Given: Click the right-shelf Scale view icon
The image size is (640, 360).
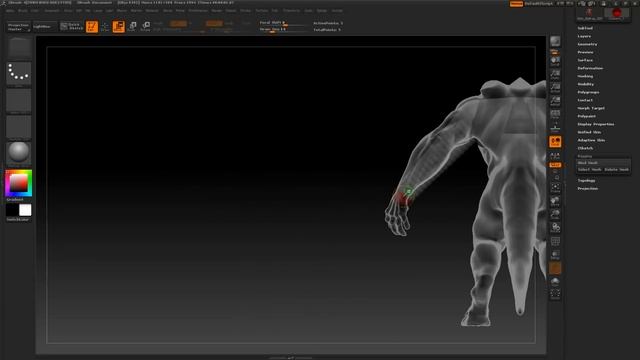Looking at the screenshot, I should tap(555, 214).
